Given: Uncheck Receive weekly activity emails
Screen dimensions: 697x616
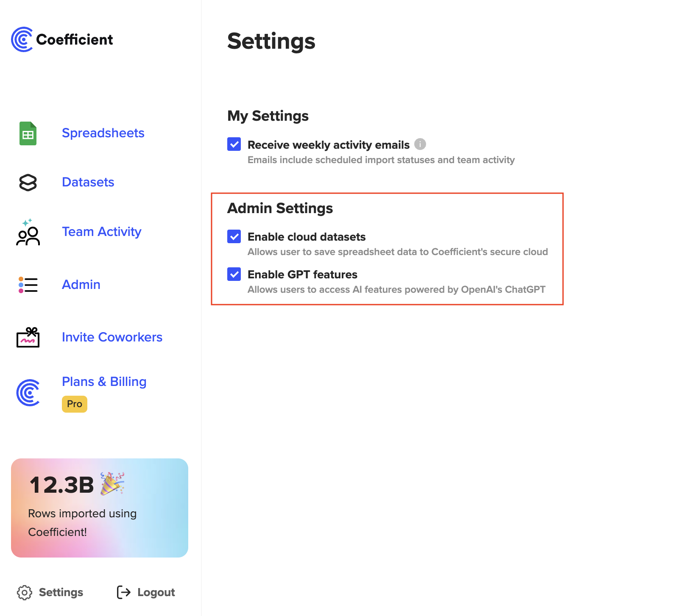Looking at the screenshot, I should pos(234,144).
